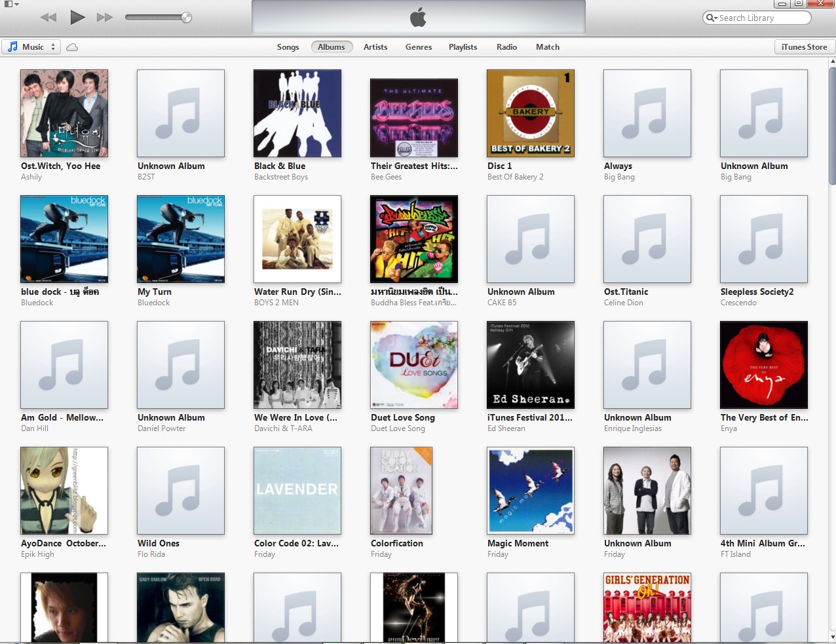Open the iTunes Store button
This screenshot has width=836, height=644.
point(804,47)
